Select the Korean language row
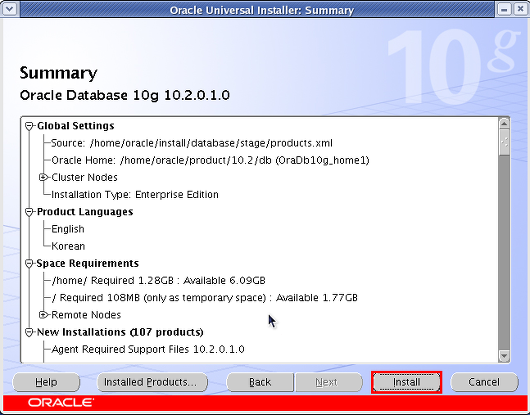This screenshot has width=530, height=415. point(68,246)
